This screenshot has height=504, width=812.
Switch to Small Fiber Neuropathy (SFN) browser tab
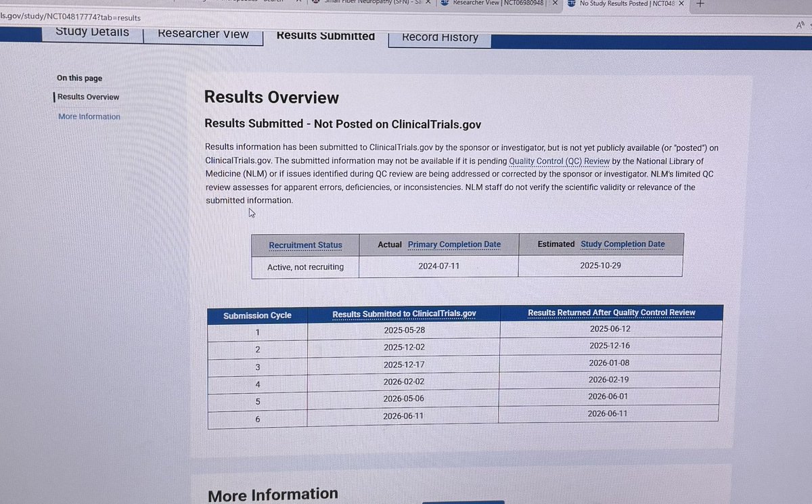[x=371, y=3]
